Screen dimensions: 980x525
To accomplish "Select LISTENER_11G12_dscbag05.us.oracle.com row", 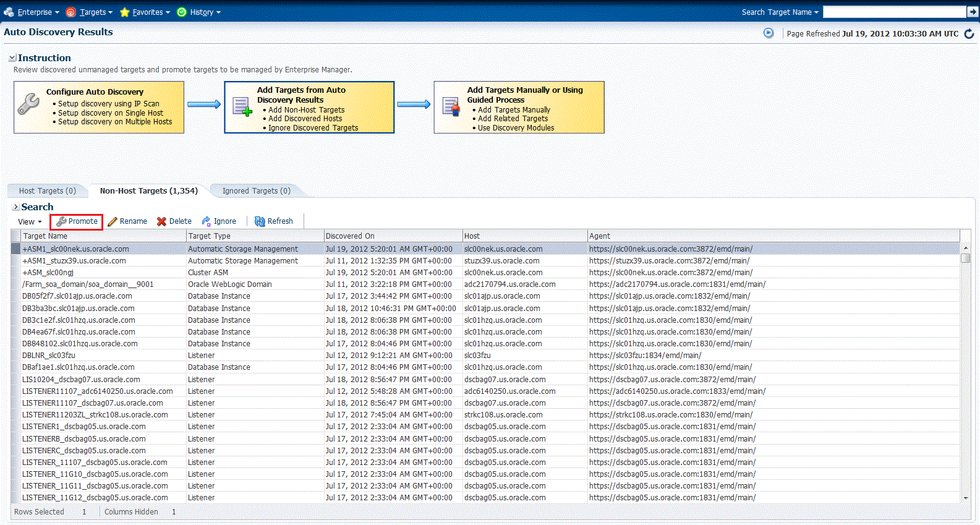I will pos(485,498).
